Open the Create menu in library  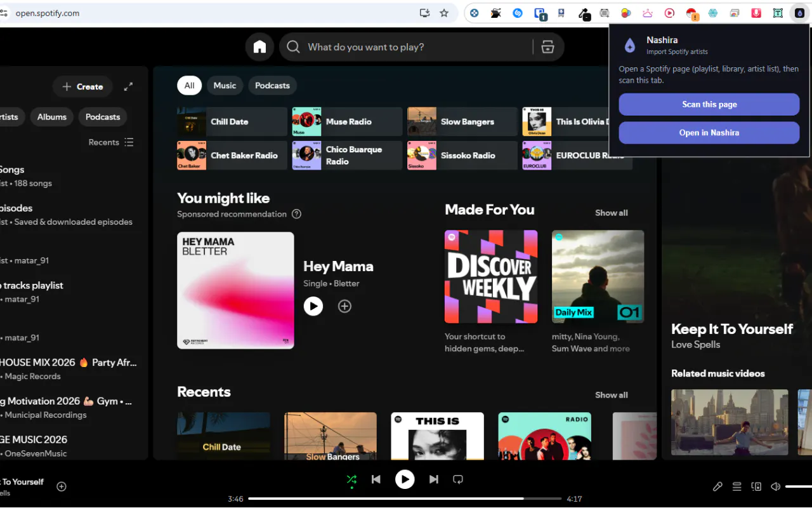click(x=82, y=86)
